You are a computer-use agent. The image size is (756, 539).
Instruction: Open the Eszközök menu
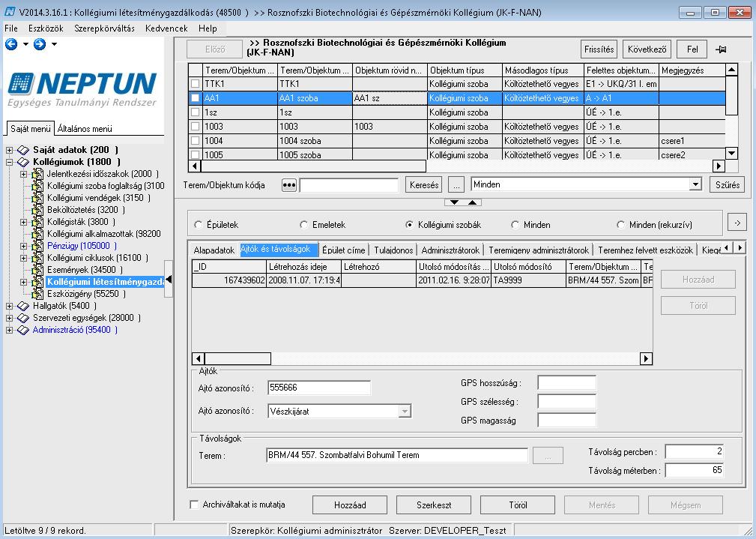46,28
